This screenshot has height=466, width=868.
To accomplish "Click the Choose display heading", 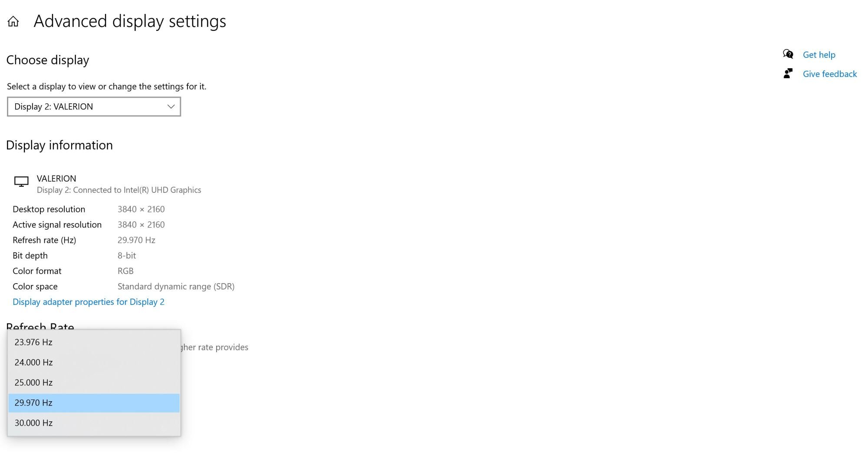I will [47, 60].
